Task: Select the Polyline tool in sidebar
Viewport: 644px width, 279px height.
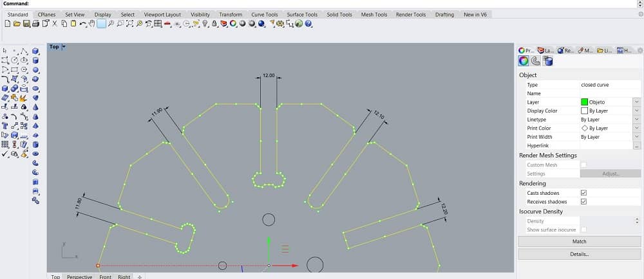Action: tap(24, 51)
